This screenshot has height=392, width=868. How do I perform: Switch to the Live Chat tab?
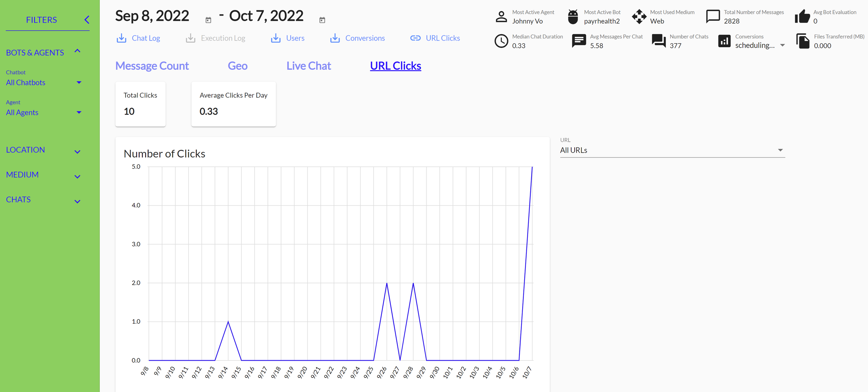tap(309, 66)
